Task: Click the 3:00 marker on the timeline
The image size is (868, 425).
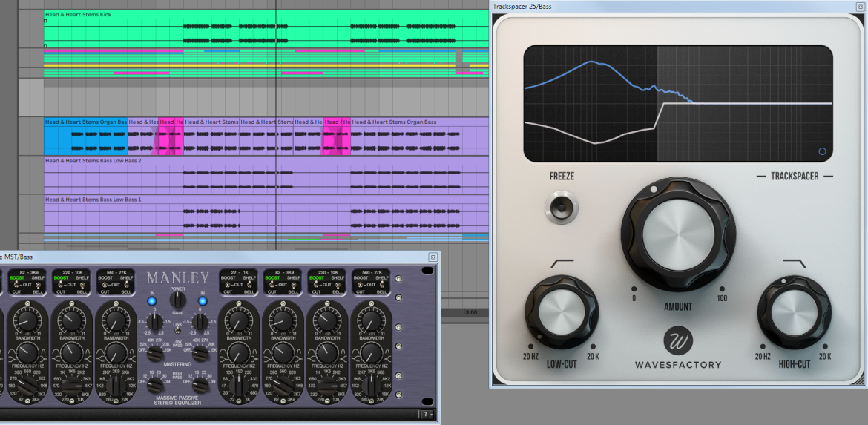Action: (x=471, y=312)
